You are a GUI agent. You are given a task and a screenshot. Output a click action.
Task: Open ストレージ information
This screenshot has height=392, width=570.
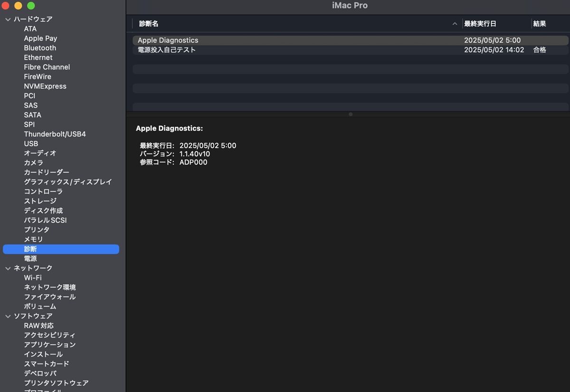click(40, 201)
